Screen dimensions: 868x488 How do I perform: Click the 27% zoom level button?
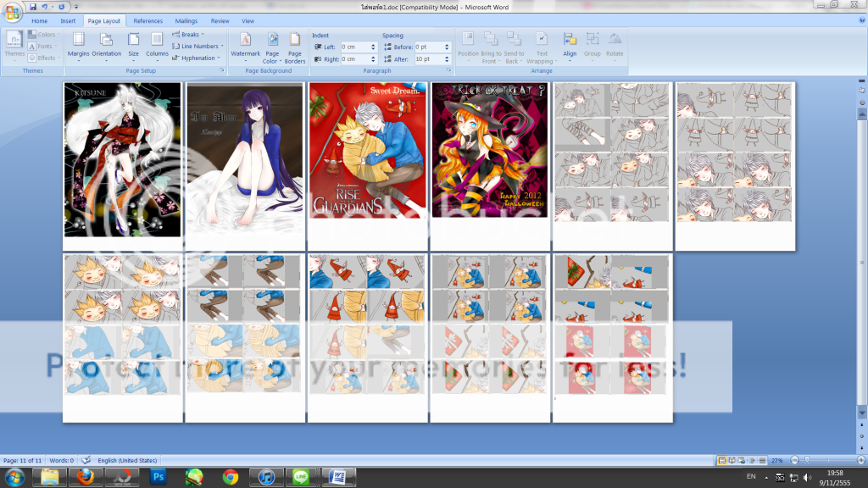coord(777,460)
